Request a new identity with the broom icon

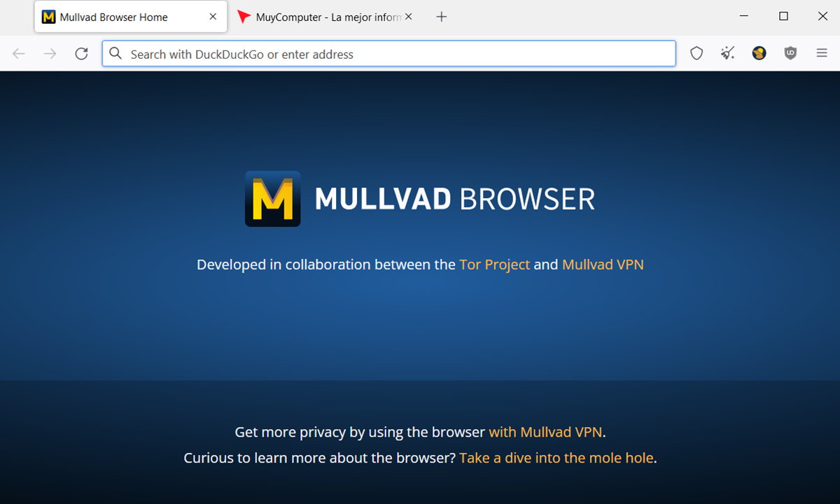click(x=727, y=53)
